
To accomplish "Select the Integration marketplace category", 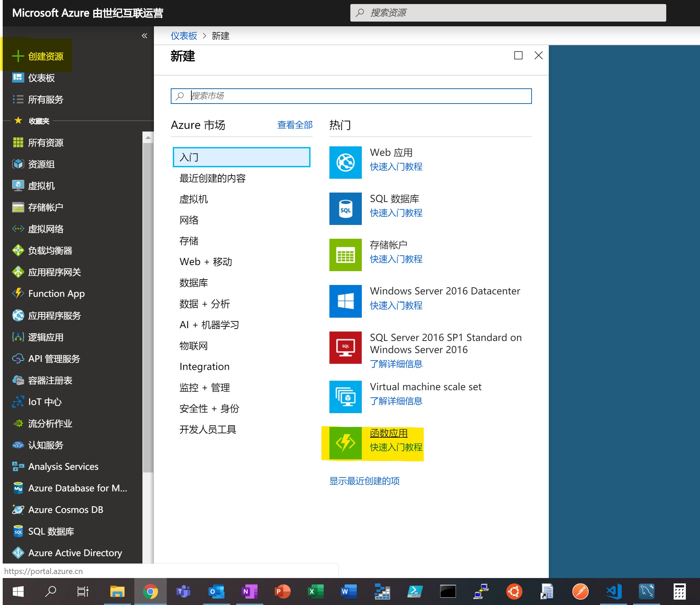I will [x=205, y=367].
